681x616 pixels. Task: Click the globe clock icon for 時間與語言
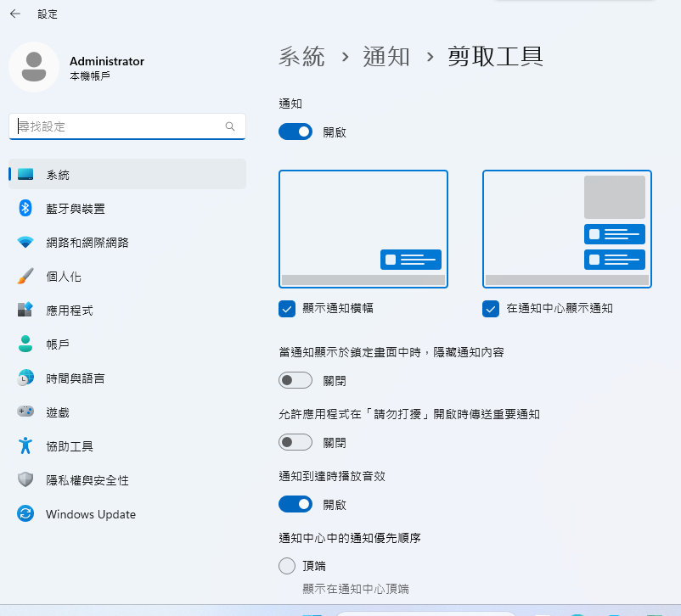pos(25,378)
